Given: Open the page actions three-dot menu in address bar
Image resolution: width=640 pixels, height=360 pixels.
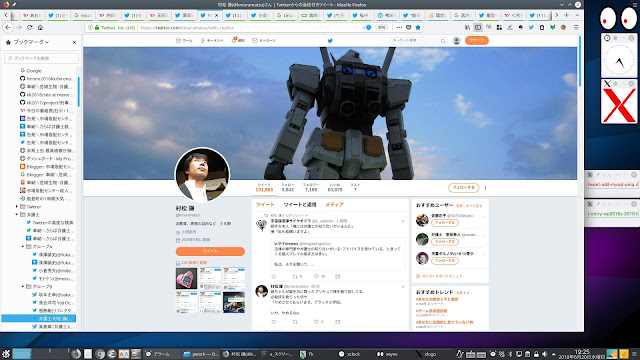Looking at the screenshot, I should point(399,27).
